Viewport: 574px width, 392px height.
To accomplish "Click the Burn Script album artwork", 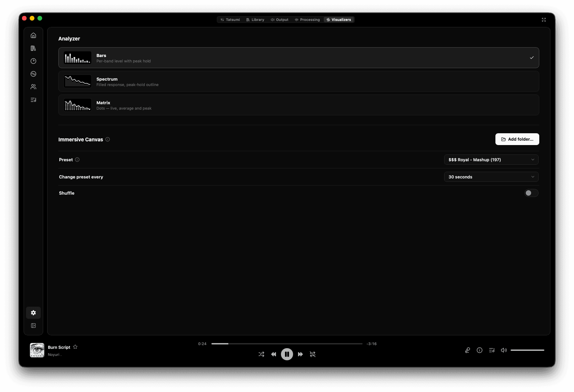I will coord(37,350).
